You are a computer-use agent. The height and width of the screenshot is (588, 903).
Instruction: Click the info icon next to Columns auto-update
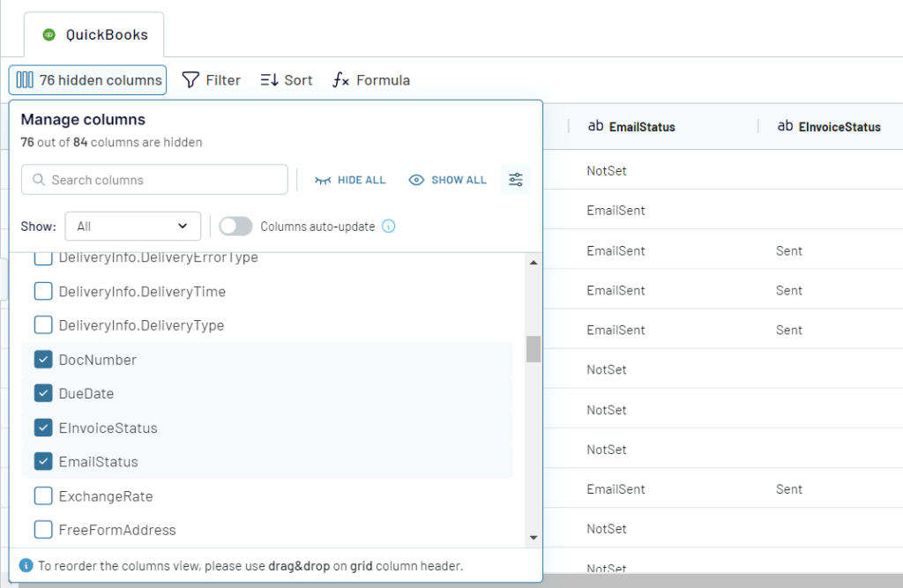pyautogui.click(x=388, y=227)
